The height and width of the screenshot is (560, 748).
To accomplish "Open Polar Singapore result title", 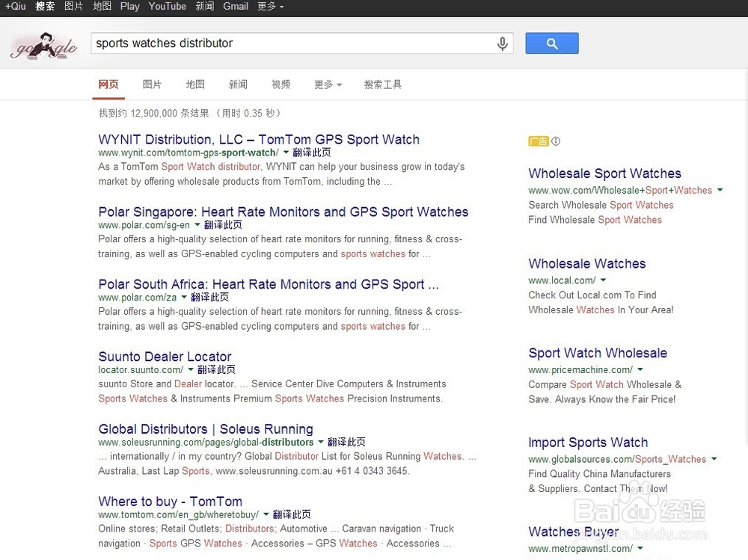I will click(283, 212).
